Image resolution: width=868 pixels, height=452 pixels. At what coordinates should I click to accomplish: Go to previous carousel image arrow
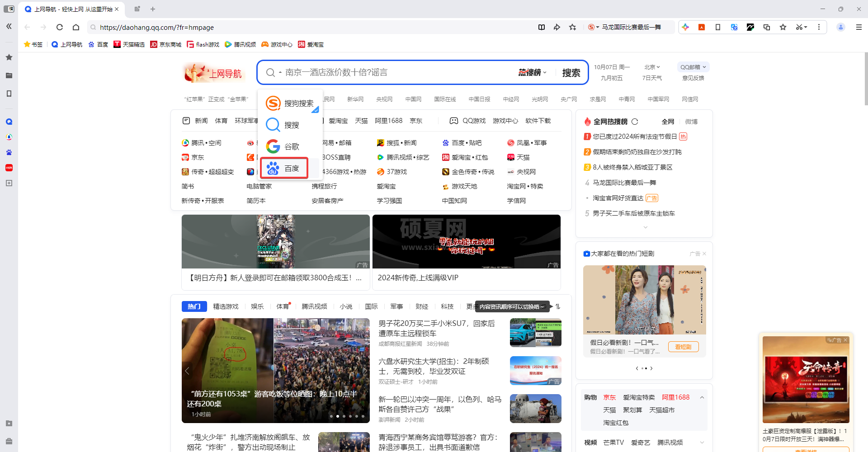(x=187, y=371)
